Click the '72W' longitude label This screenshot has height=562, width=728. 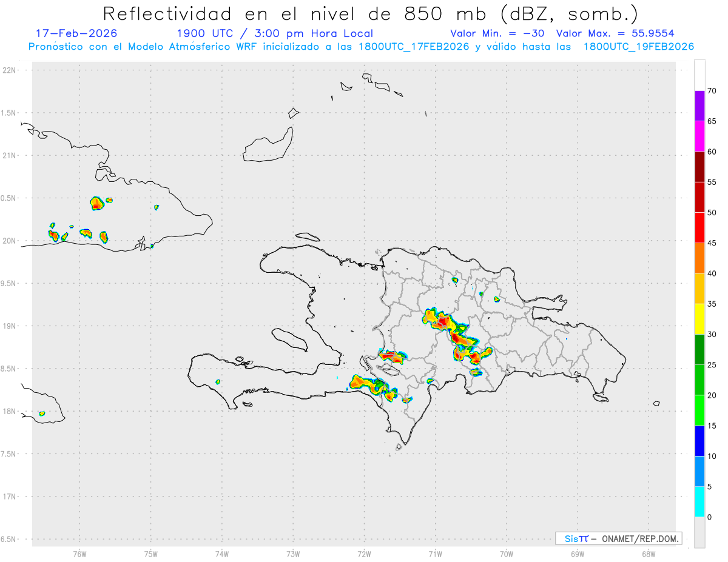click(x=364, y=554)
